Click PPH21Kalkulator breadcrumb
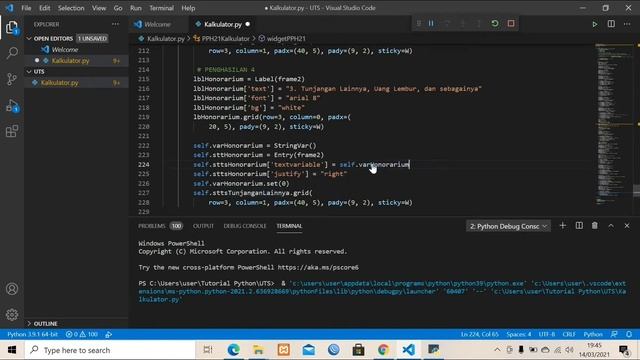Image resolution: width=640 pixels, height=360 pixels. pyautogui.click(x=225, y=38)
